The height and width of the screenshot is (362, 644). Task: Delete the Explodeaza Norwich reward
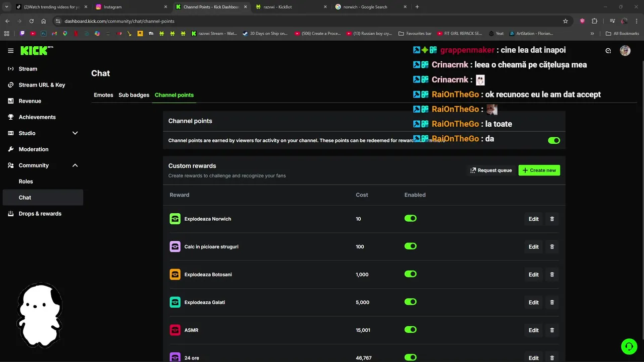point(552,219)
